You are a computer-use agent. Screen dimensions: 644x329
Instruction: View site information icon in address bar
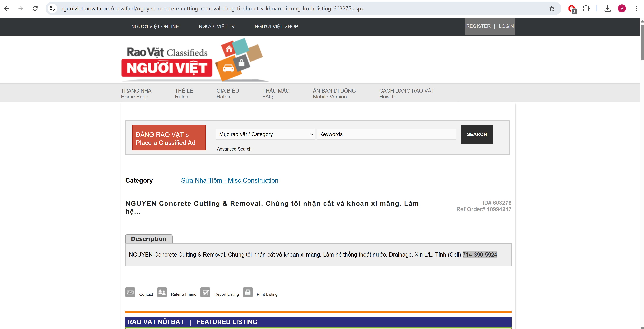pyautogui.click(x=52, y=8)
